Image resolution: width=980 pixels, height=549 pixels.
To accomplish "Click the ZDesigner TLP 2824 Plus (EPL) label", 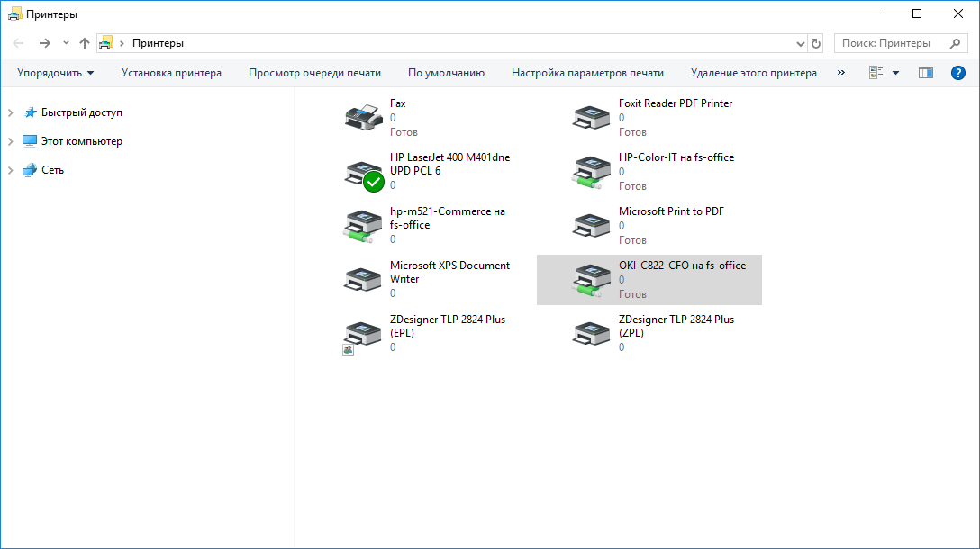I will click(x=448, y=326).
